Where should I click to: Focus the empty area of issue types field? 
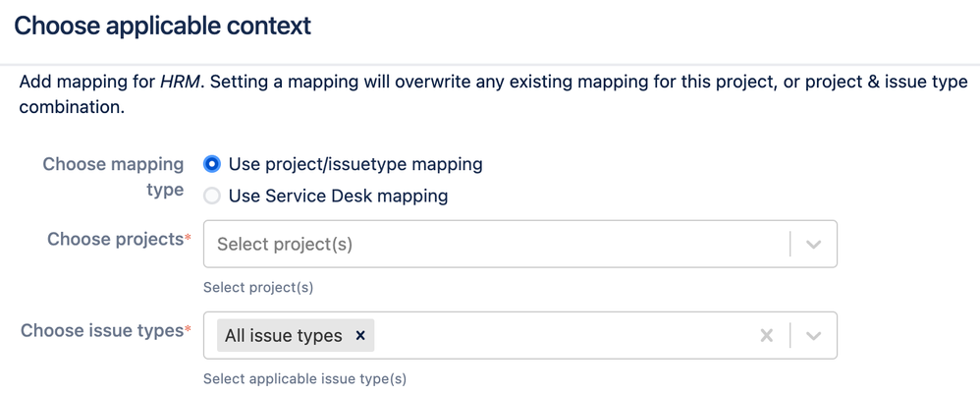[563, 336]
